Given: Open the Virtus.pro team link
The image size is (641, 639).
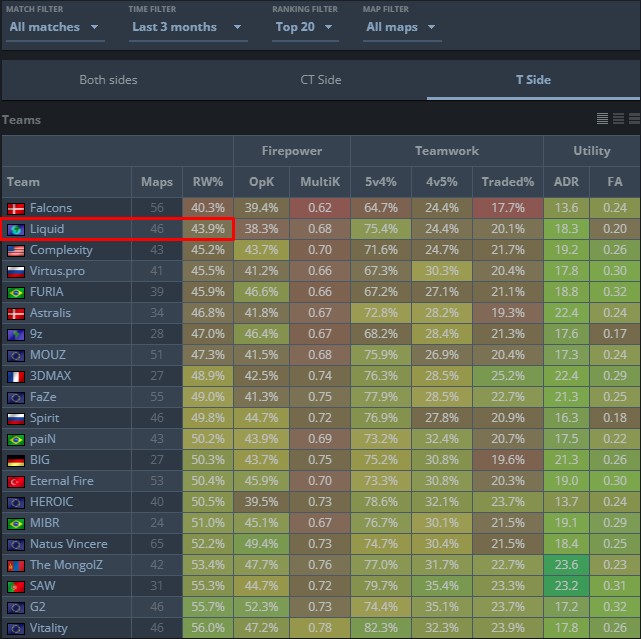Looking at the screenshot, I should [x=57, y=271].
